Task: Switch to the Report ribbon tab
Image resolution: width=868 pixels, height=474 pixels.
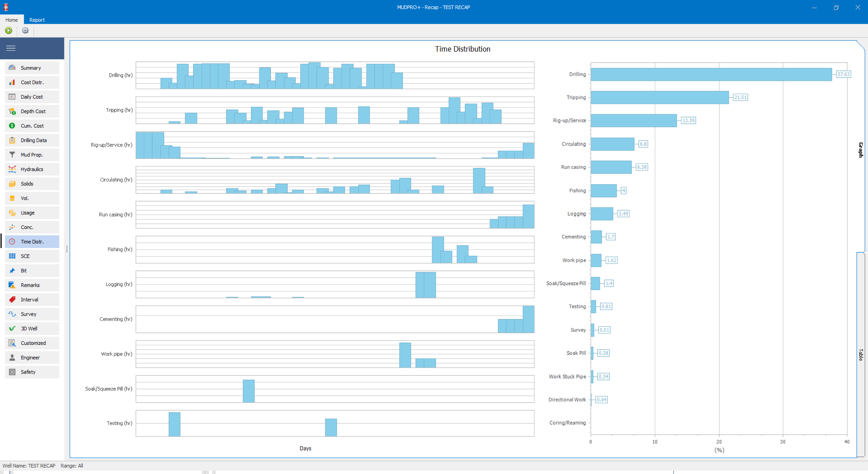Action: (x=37, y=20)
